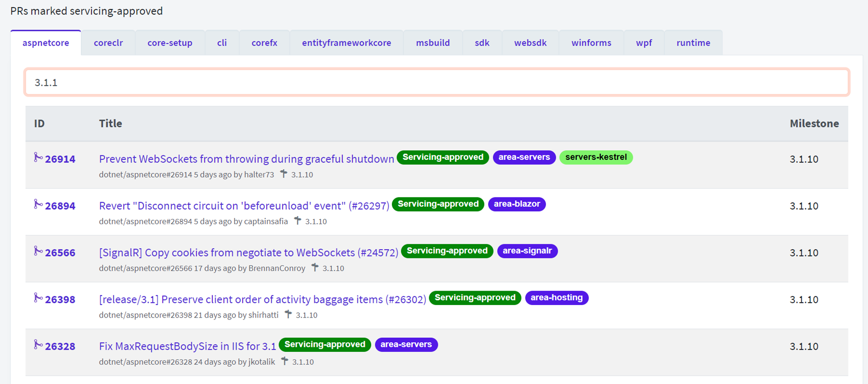This screenshot has height=384, width=868.
Task: Open PR ID 26398 link
Action: click(x=60, y=299)
